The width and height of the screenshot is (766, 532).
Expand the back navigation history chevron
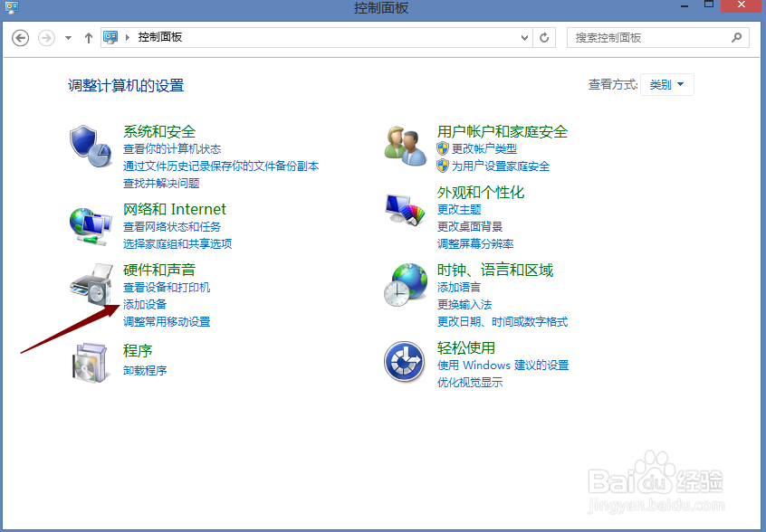[x=67, y=37]
